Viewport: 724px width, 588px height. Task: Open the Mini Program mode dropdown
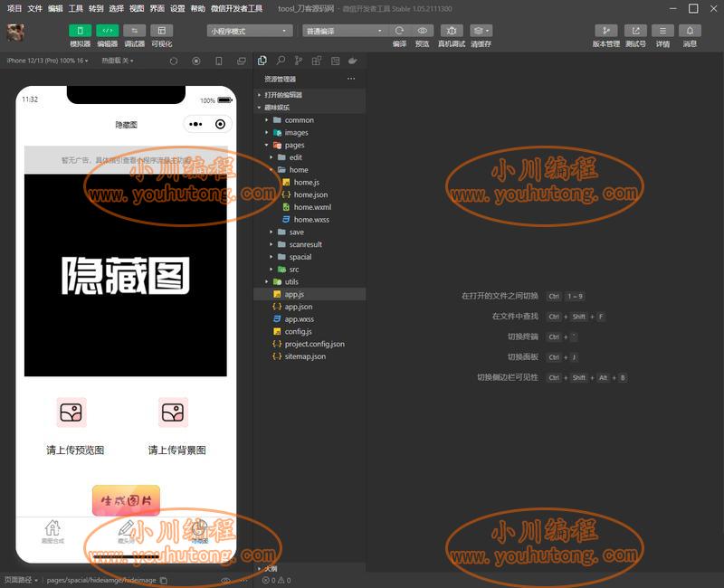(x=250, y=31)
